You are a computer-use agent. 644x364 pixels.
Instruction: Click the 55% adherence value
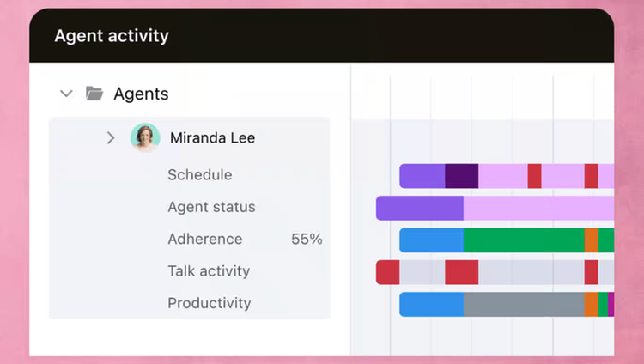[x=307, y=239]
